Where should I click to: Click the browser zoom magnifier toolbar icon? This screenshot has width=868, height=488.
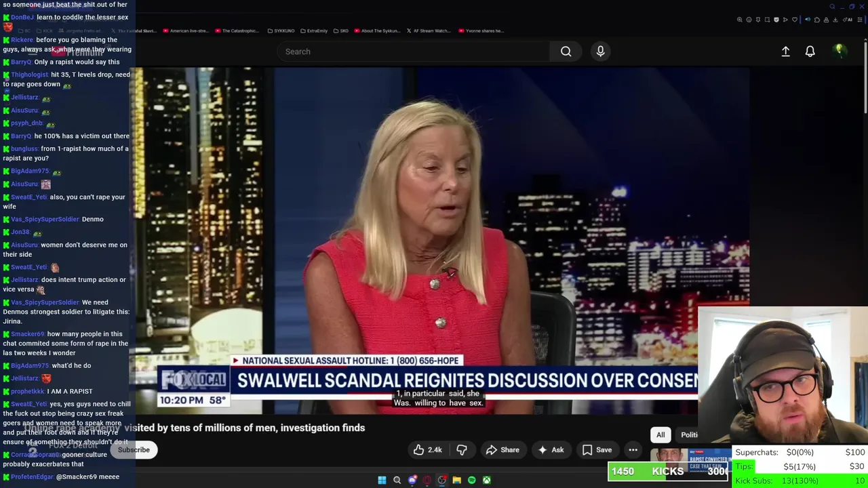click(x=739, y=20)
